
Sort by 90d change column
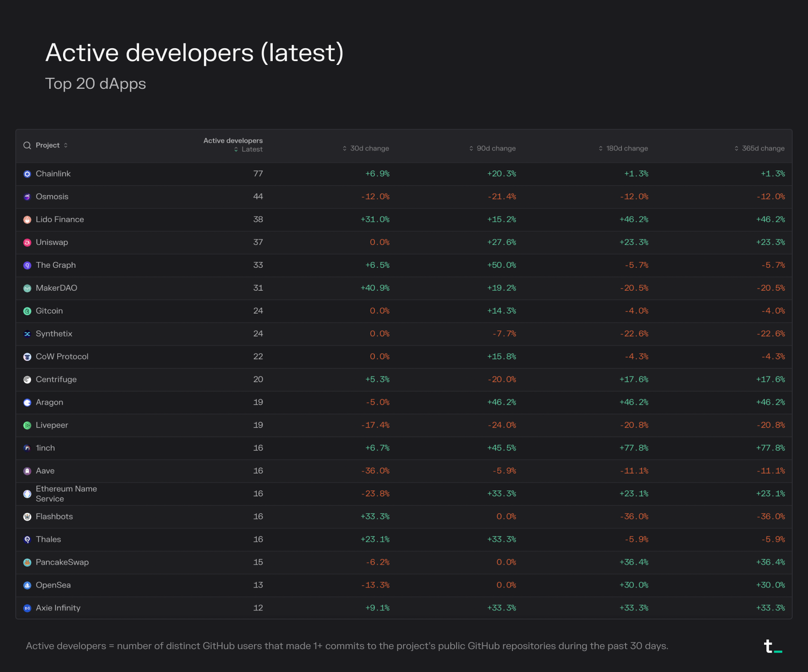tap(492, 148)
